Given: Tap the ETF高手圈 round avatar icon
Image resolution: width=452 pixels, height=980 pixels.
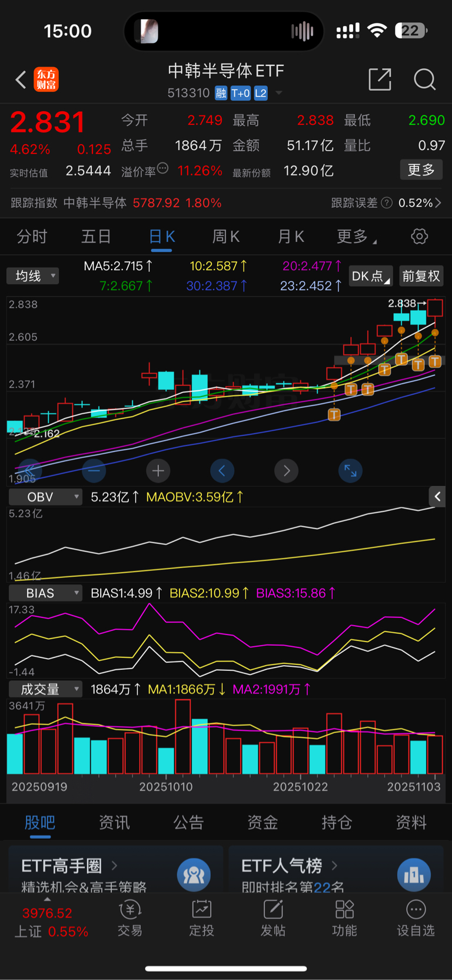Looking at the screenshot, I should pos(194,875).
